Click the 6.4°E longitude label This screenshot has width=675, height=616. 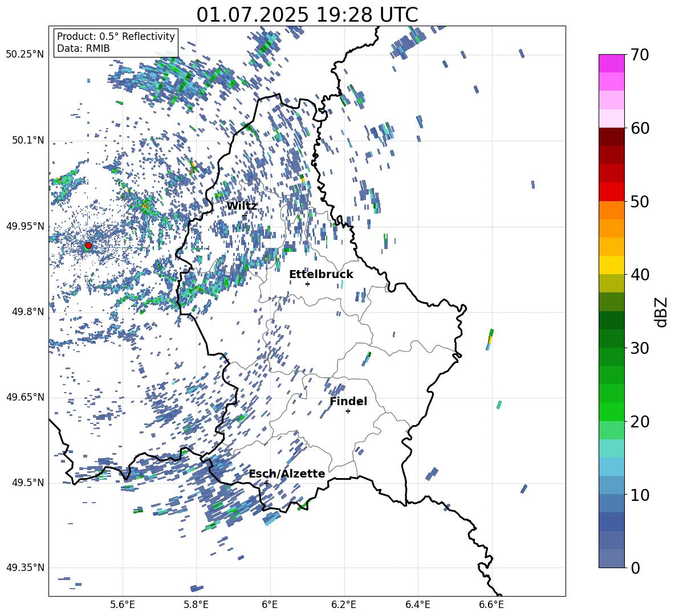coord(417,605)
